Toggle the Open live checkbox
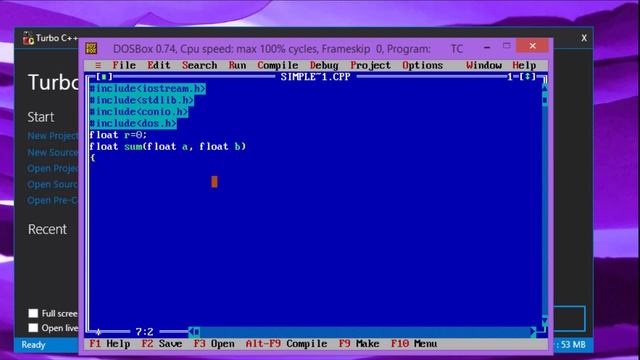Screen dimensions: 640x360 (33, 328)
